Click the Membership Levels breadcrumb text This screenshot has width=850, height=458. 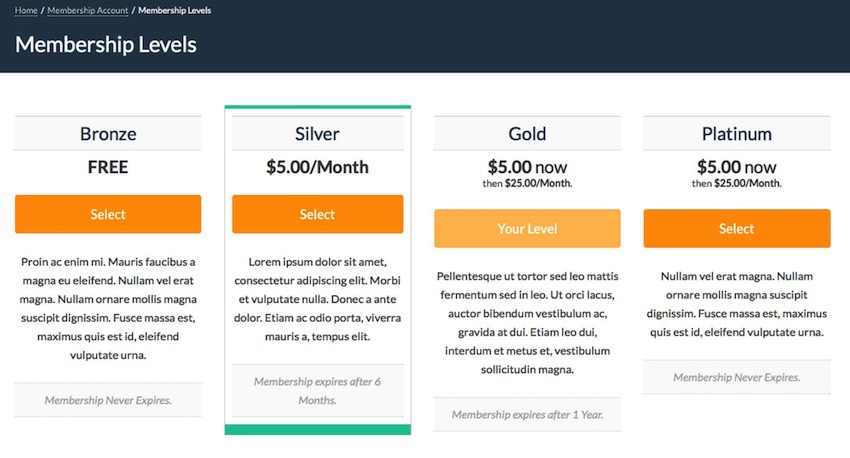coord(175,10)
